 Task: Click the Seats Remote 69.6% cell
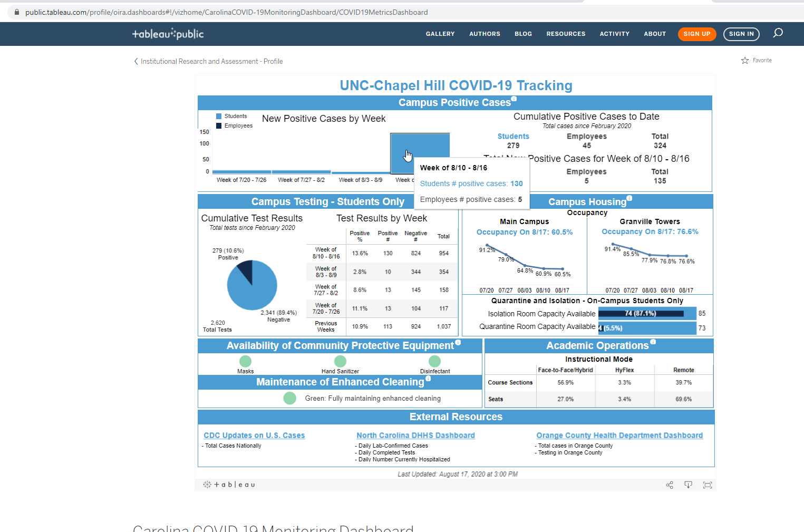pyautogui.click(x=684, y=399)
